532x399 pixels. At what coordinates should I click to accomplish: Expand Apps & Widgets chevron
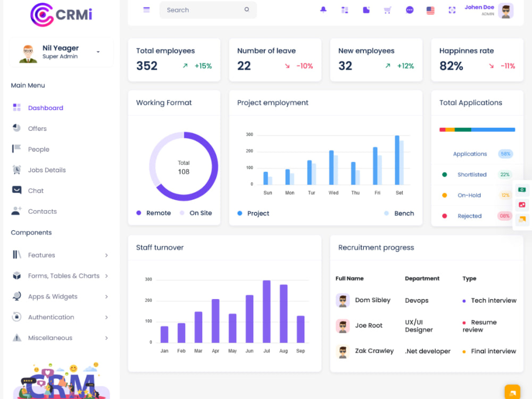(106, 296)
